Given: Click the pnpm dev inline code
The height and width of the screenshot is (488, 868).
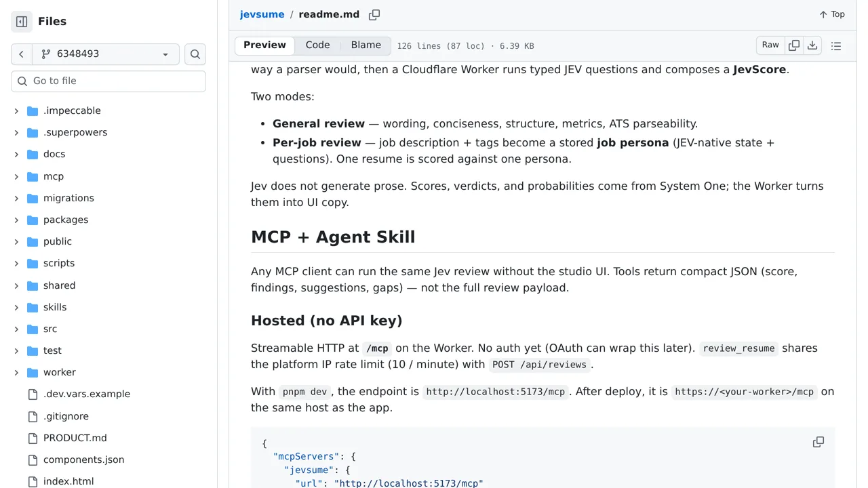Looking at the screenshot, I should tap(305, 392).
